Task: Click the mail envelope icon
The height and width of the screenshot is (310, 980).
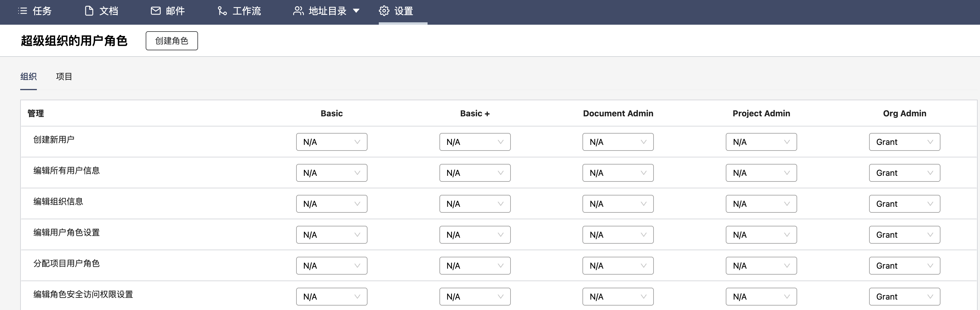Action: click(x=156, y=11)
